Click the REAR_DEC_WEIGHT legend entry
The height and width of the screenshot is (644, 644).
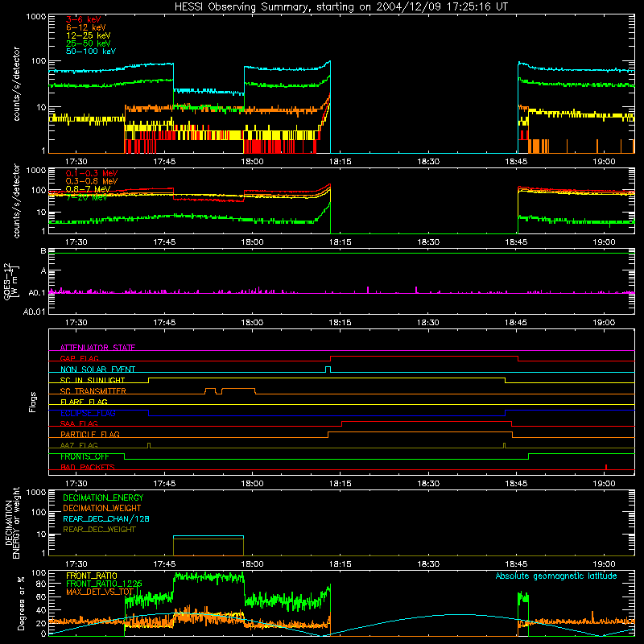click(99, 530)
